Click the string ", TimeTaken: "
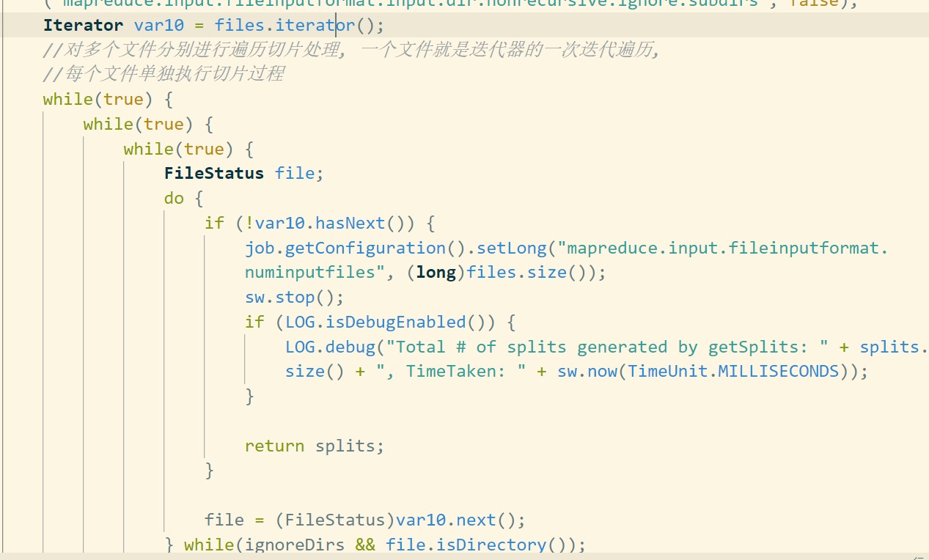The image size is (929, 560). (451, 371)
